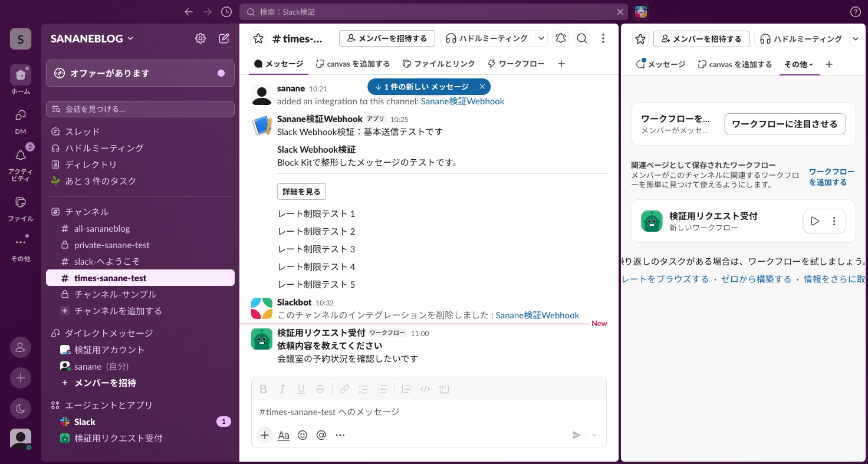Open the Home sidebar icon
Image resolution: width=868 pixels, height=464 pixels.
point(21,74)
